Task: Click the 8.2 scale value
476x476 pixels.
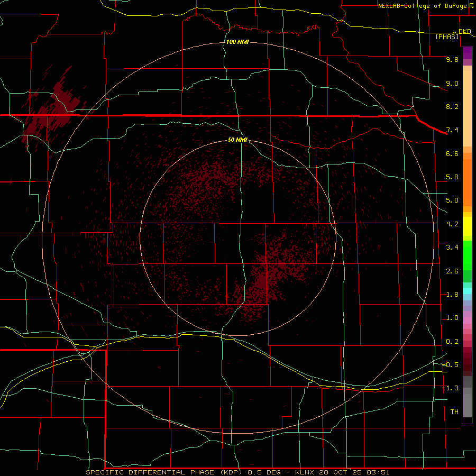Action: (452, 106)
